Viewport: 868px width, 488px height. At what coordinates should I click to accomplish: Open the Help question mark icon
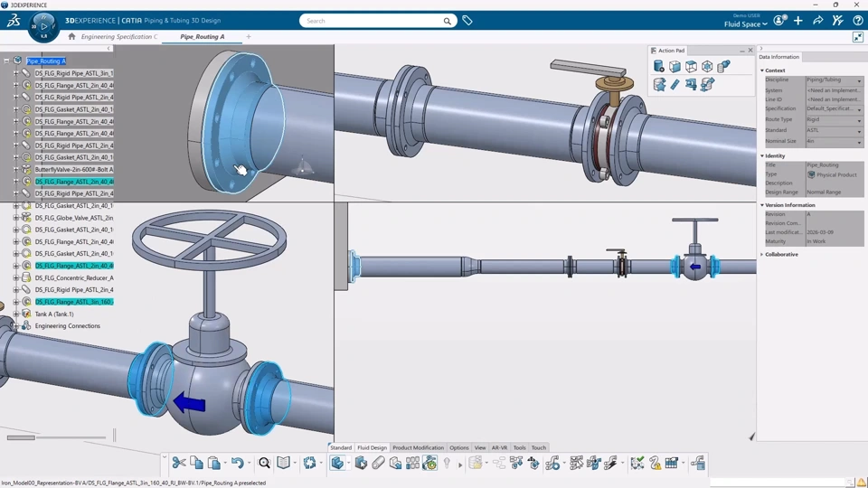[857, 21]
